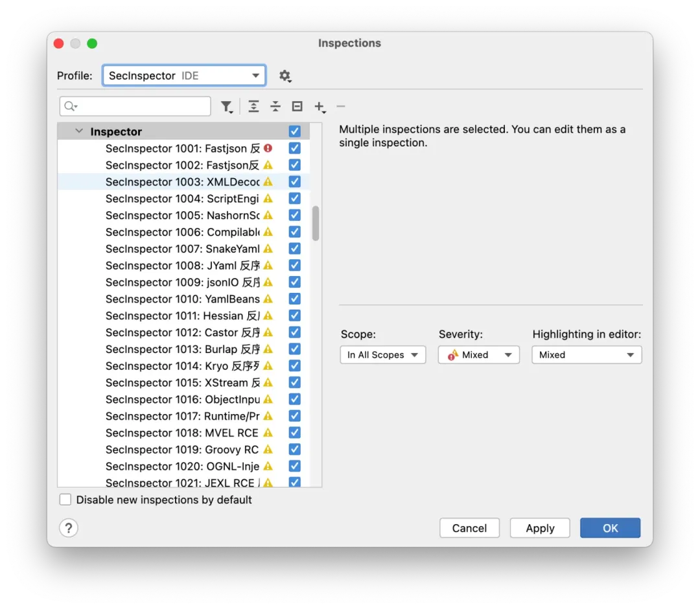The width and height of the screenshot is (700, 609).
Task: Confirm with the OK button
Action: [611, 528]
